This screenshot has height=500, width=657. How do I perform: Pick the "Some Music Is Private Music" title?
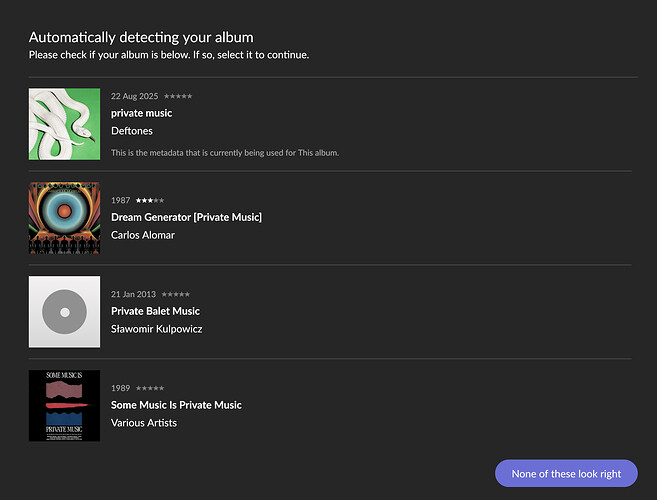[176, 405]
